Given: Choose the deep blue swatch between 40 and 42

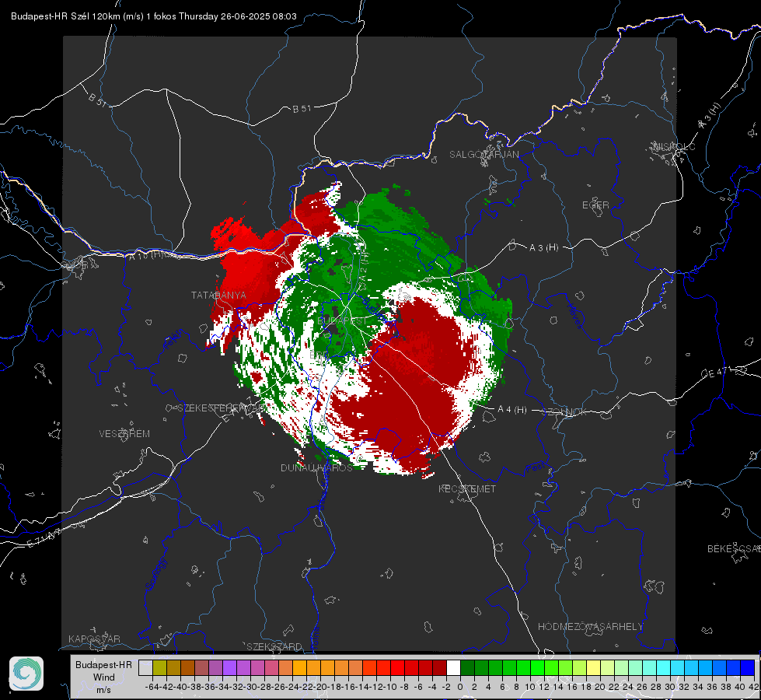Looking at the screenshot, I should [747, 667].
